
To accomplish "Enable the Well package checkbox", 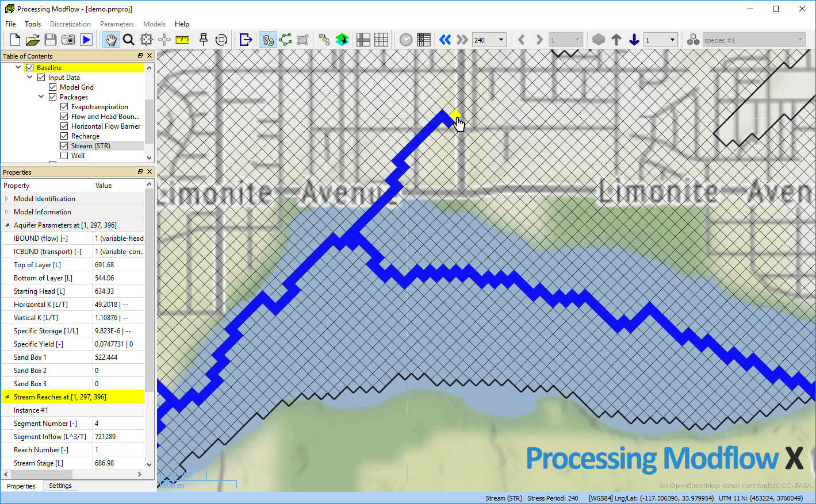I will 64,156.
